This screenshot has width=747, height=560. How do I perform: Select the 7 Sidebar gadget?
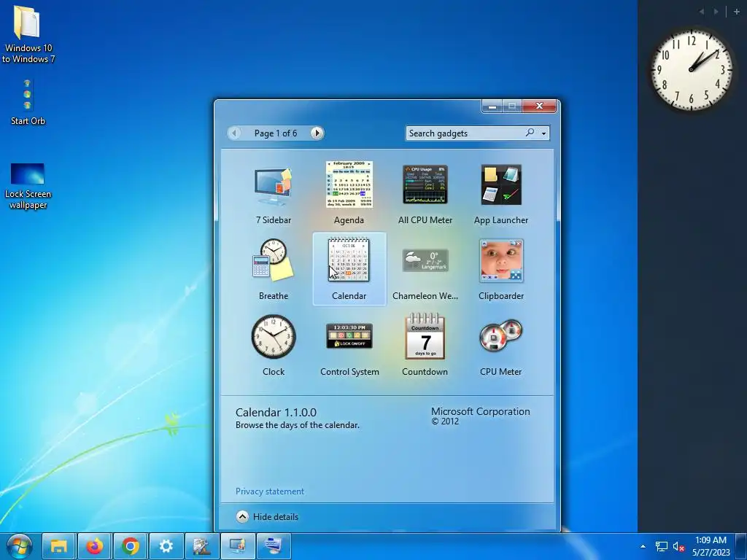tap(273, 194)
